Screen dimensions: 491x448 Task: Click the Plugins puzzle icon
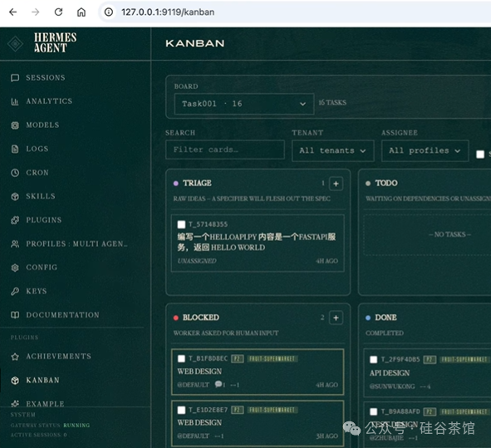click(15, 220)
